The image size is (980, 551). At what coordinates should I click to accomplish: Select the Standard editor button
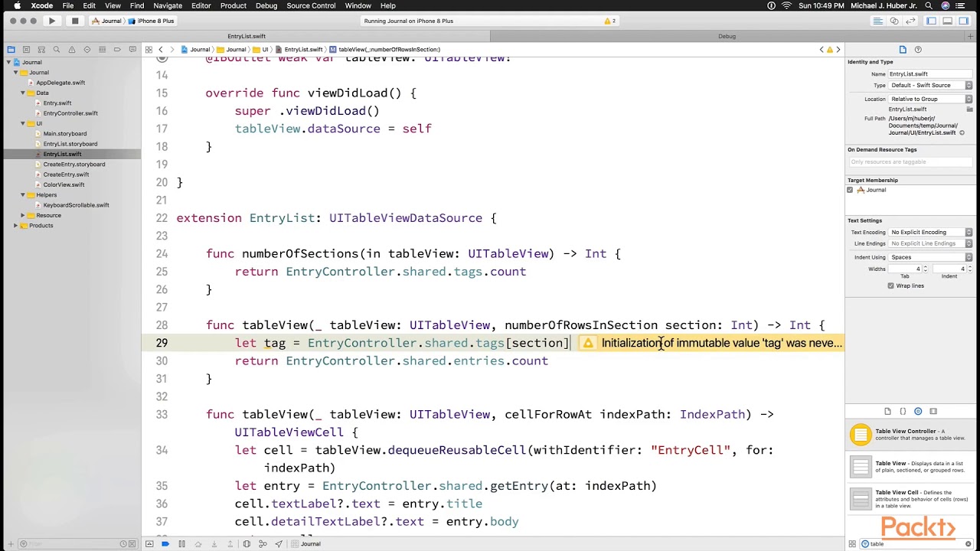(x=878, y=21)
